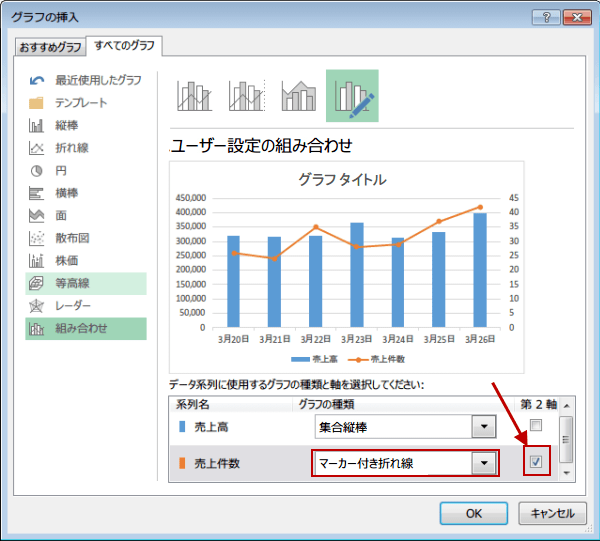Click the 最近使用したグラフ undo-arrow icon
This screenshot has height=541, width=600.
[x=37, y=80]
